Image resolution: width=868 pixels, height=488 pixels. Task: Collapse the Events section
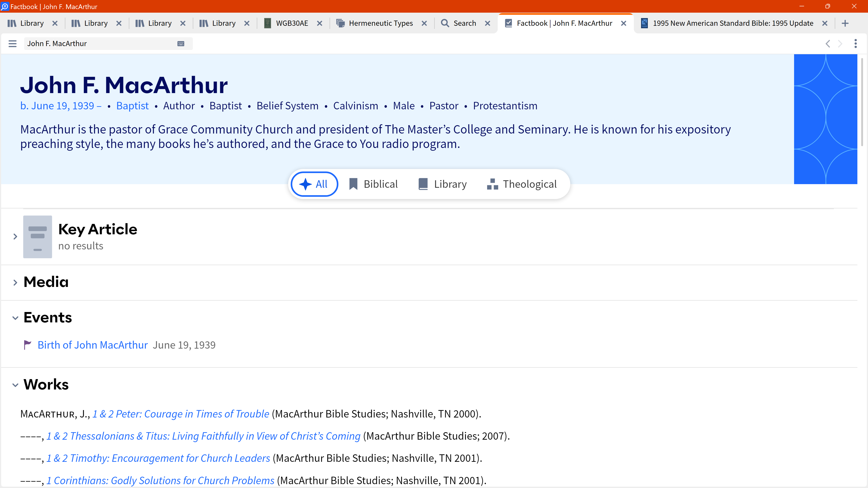point(15,318)
